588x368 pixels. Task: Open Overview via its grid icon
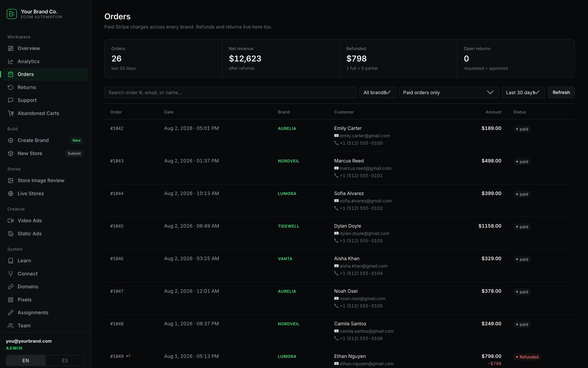(11, 48)
